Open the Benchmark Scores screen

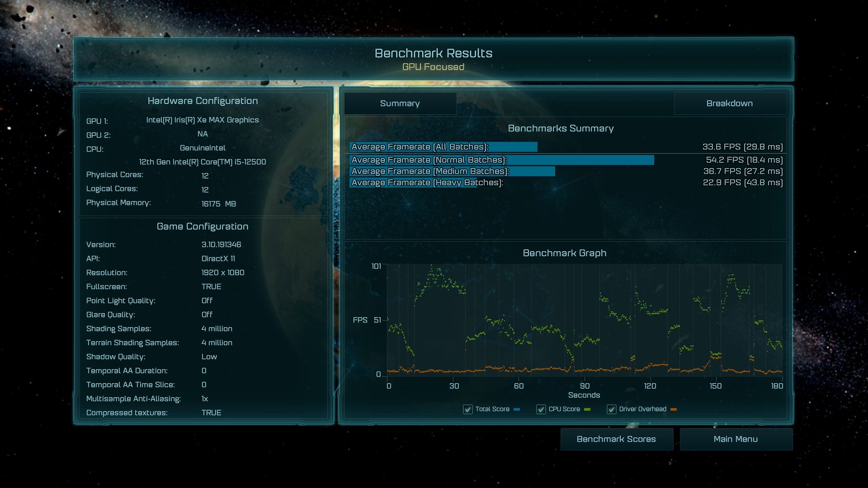(x=616, y=439)
